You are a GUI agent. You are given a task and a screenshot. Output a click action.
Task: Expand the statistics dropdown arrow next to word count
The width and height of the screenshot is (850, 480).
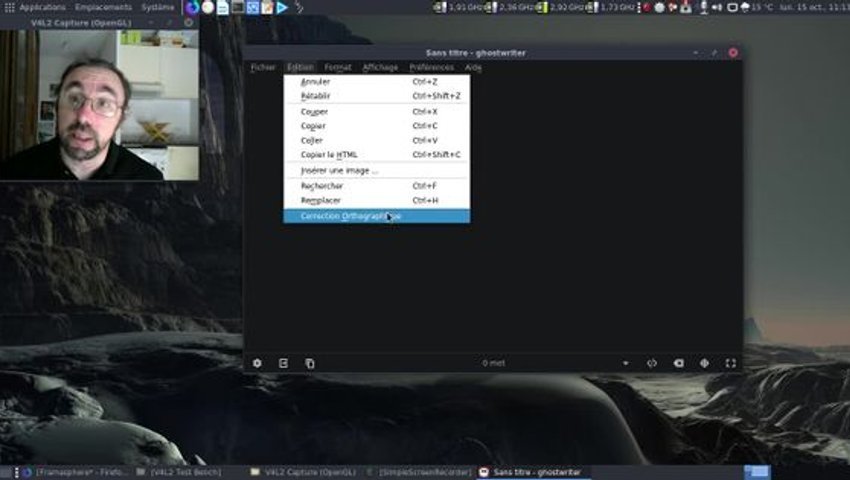[626, 363]
